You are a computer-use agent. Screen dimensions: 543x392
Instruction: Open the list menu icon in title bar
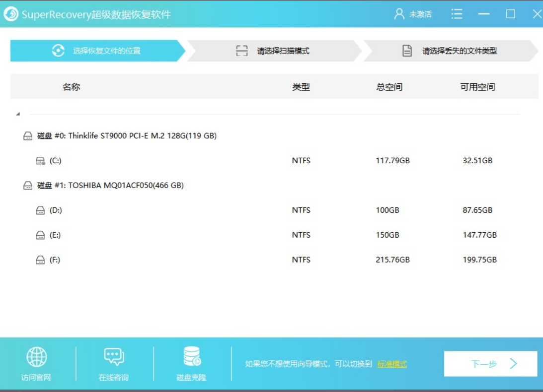click(457, 14)
